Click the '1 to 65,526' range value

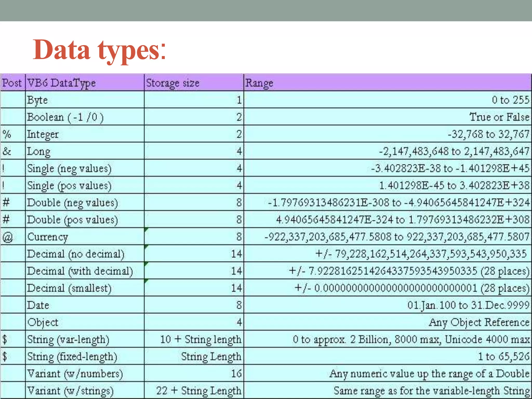504,357
